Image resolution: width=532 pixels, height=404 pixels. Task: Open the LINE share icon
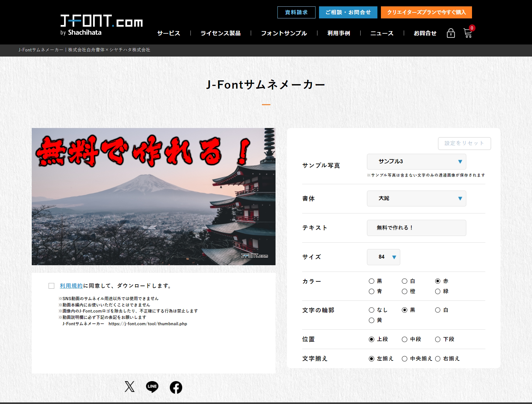point(152,387)
